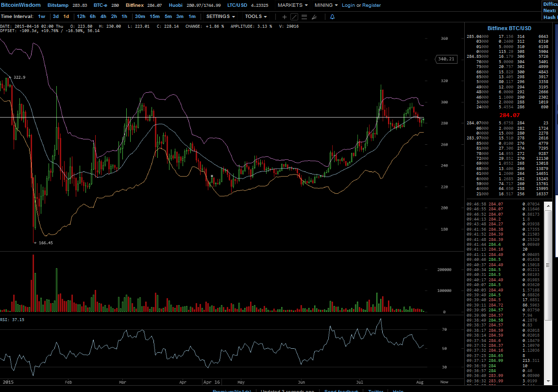558x392 pixels.
Task: Click the 09:41:44 284.4 trade row
Action: (x=503, y=245)
